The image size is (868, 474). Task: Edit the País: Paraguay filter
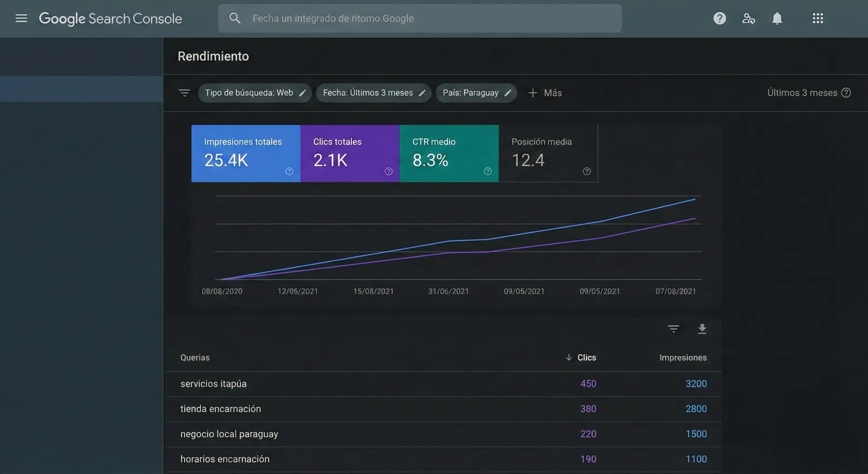point(507,92)
